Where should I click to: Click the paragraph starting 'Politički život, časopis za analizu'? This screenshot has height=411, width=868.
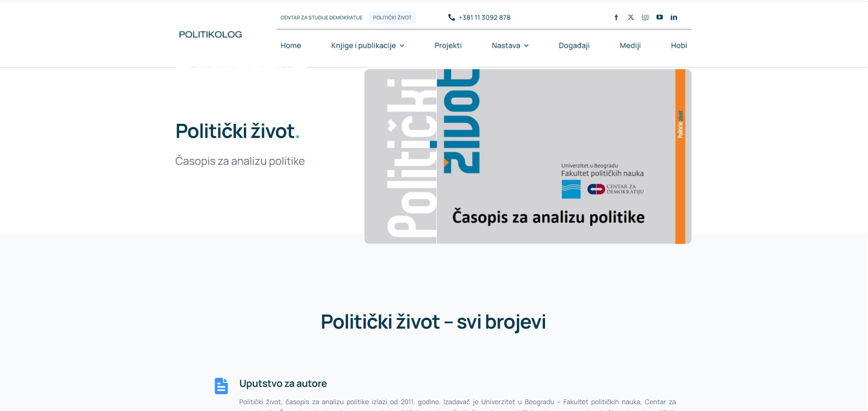point(457,405)
